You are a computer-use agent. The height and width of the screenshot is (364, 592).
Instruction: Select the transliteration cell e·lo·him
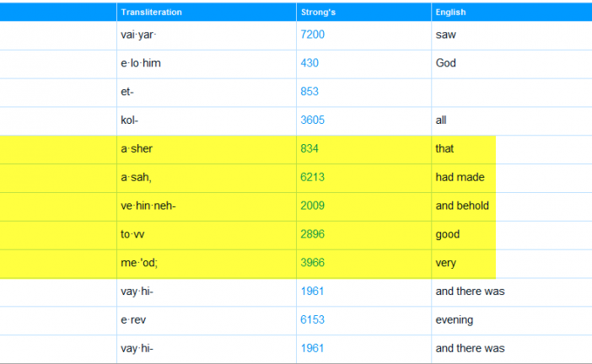tap(141, 63)
